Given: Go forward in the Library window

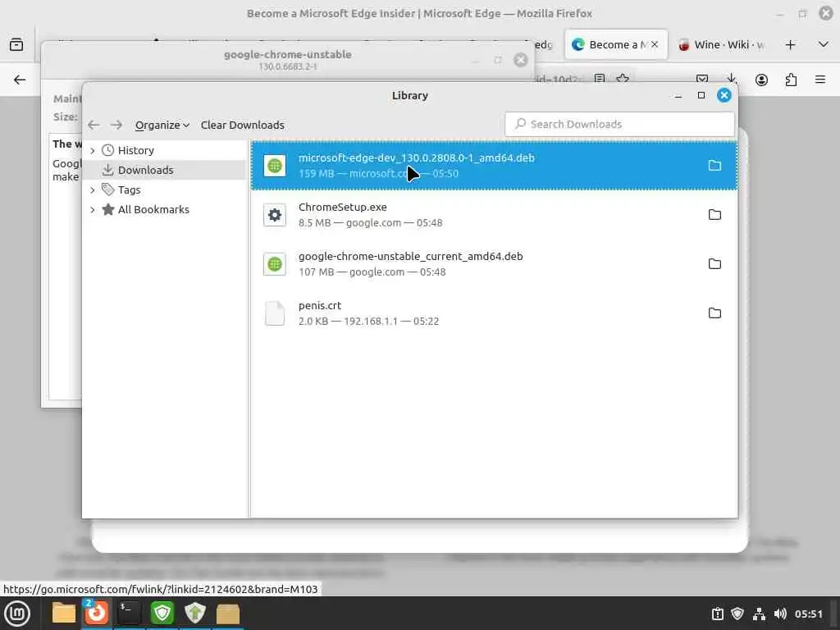Looking at the screenshot, I should [x=116, y=125].
